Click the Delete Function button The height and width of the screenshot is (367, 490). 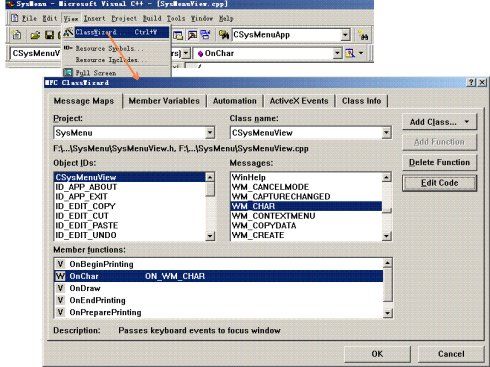click(439, 162)
